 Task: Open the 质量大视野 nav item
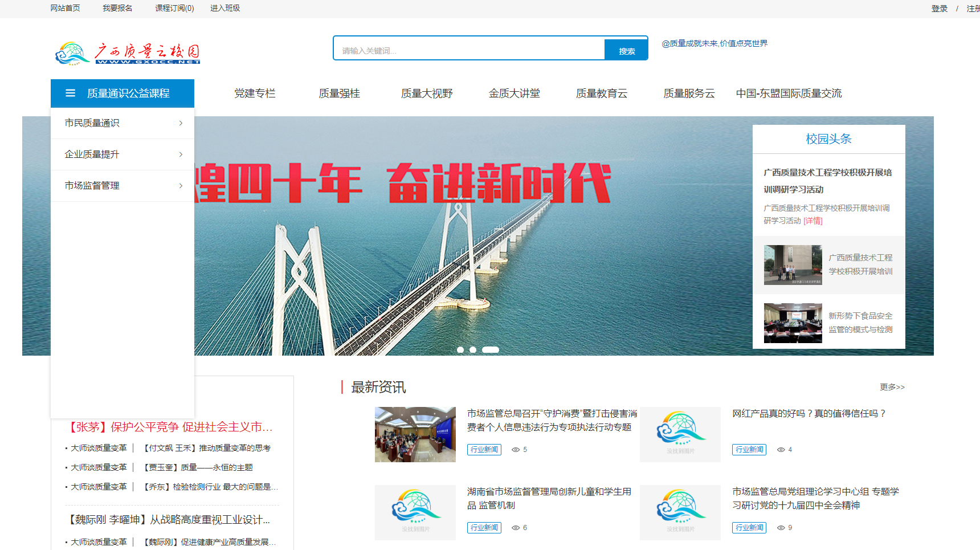[x=427, y=93]
